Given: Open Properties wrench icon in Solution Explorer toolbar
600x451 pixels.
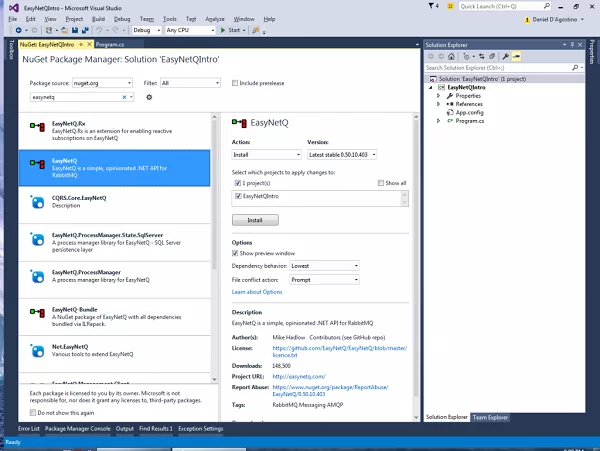Looking at the screenshot, I should tap(507, 57).
